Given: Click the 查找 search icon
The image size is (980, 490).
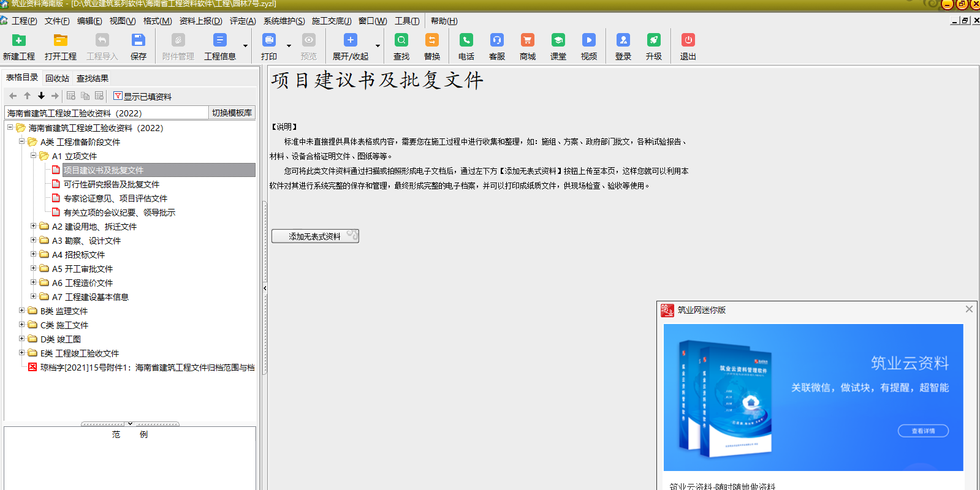Looking at the screenshot, I should [x=401, y=40].
